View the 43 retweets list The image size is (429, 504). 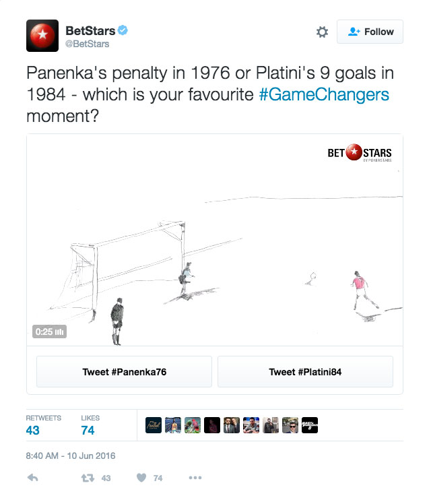[32, 429]
